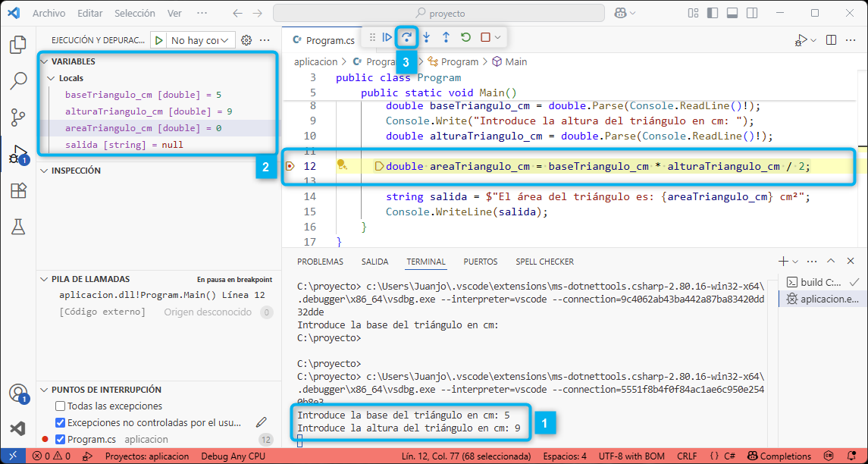Open the Archivo menu
868x464 pixels.
(49, 14)
